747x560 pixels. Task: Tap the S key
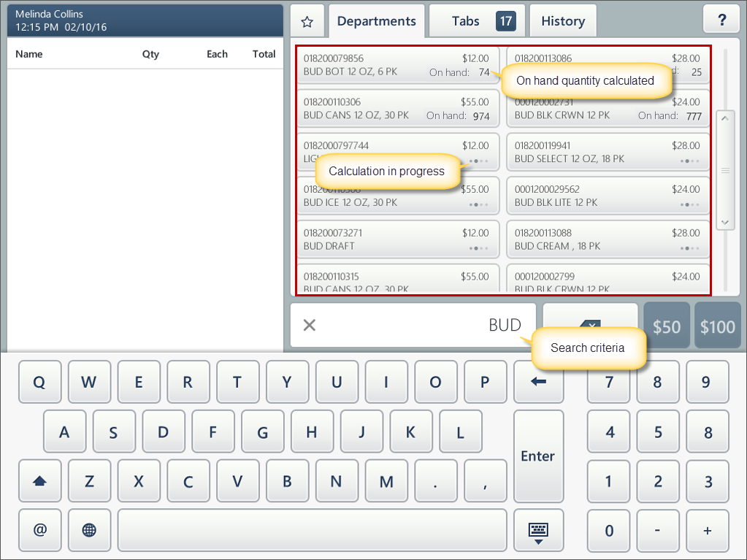(114, 431)
